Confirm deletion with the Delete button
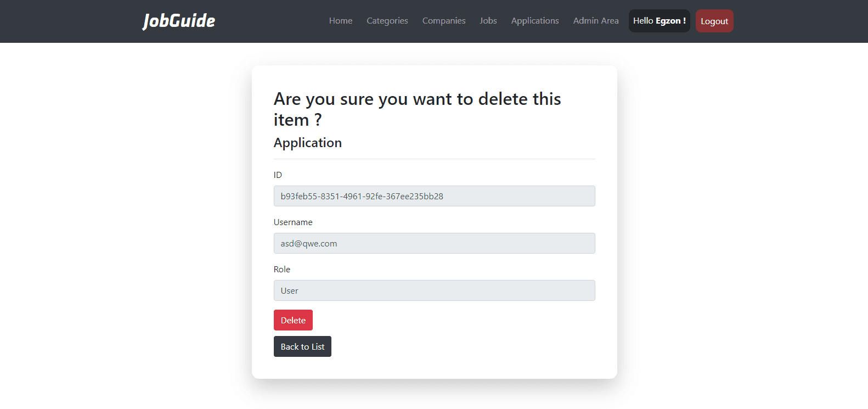Viewport: 868px width, 409px height. tap(293, 320)
